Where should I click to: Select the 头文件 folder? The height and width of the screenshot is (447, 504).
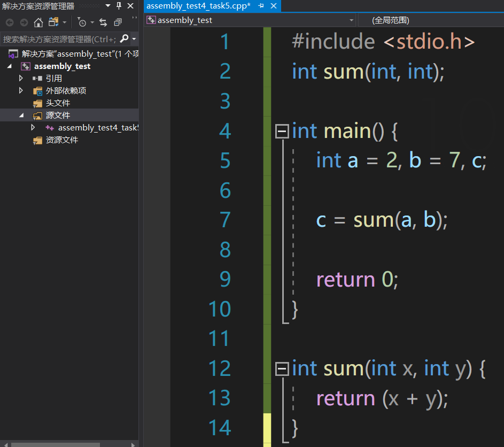tap(58, 103)
